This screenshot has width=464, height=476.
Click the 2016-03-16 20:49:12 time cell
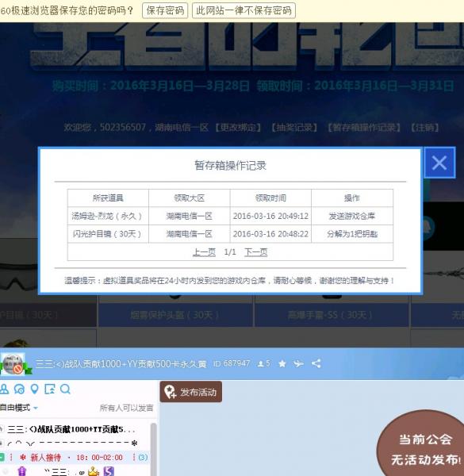coord(270,216)
